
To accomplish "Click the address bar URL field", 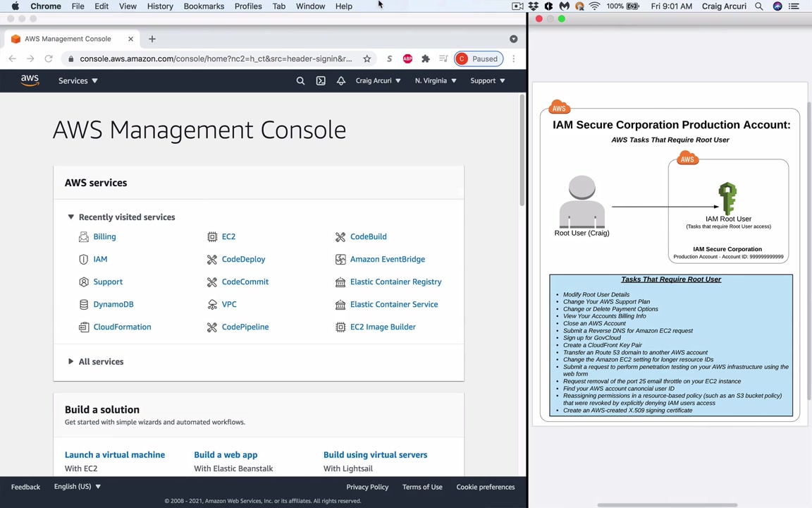I will pos(215,59).
